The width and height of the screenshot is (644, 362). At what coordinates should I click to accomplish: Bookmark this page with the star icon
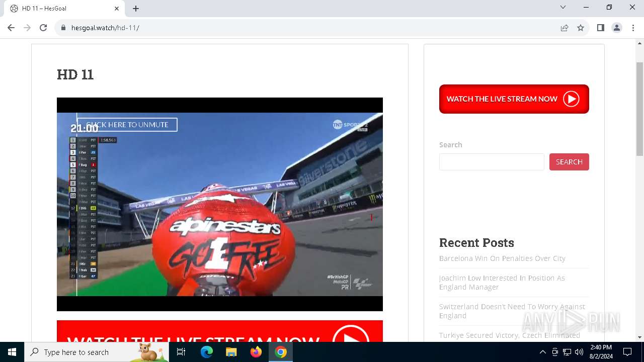[x=581, y=28]
